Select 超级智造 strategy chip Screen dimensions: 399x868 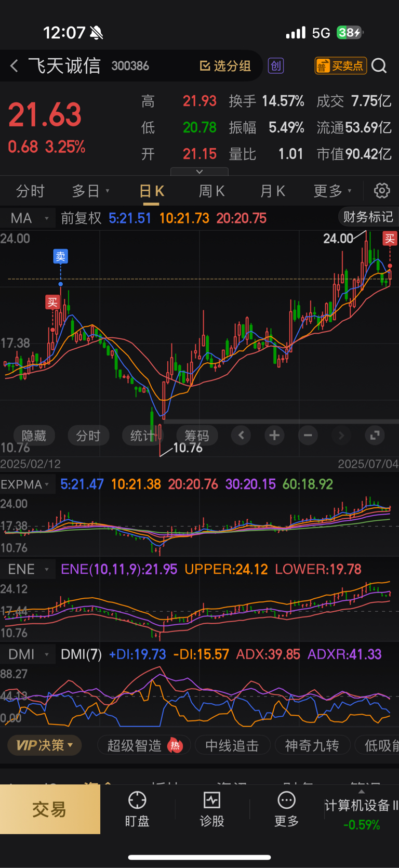[x=144, y=746]
